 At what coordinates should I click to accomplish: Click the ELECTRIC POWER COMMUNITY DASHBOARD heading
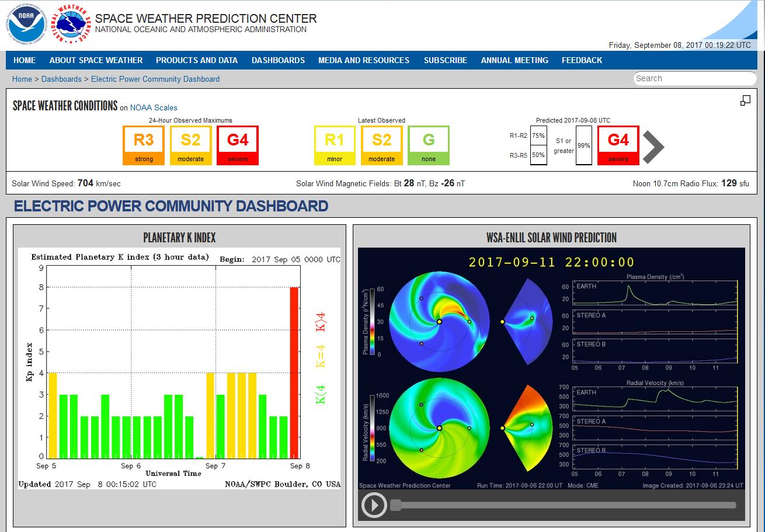[171, 206]
